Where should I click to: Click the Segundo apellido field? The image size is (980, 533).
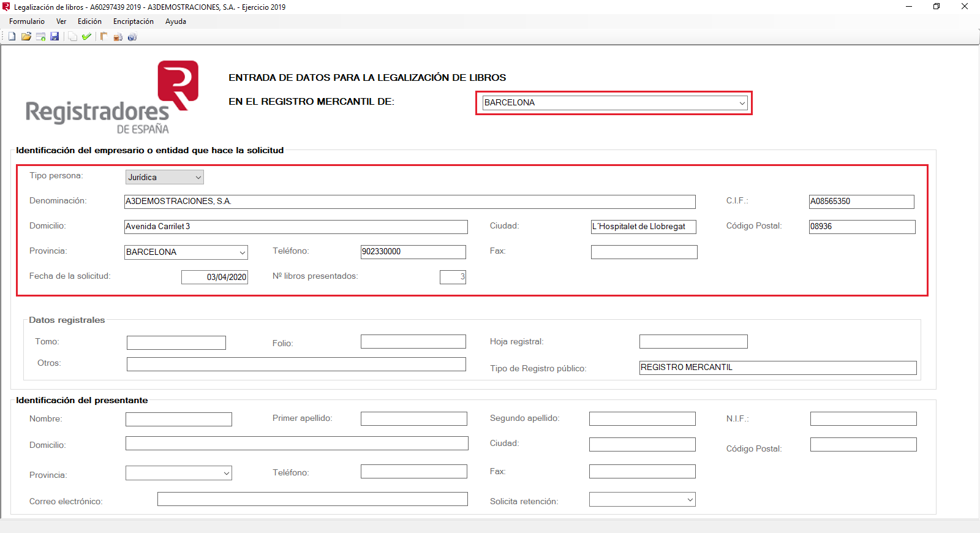643,418
